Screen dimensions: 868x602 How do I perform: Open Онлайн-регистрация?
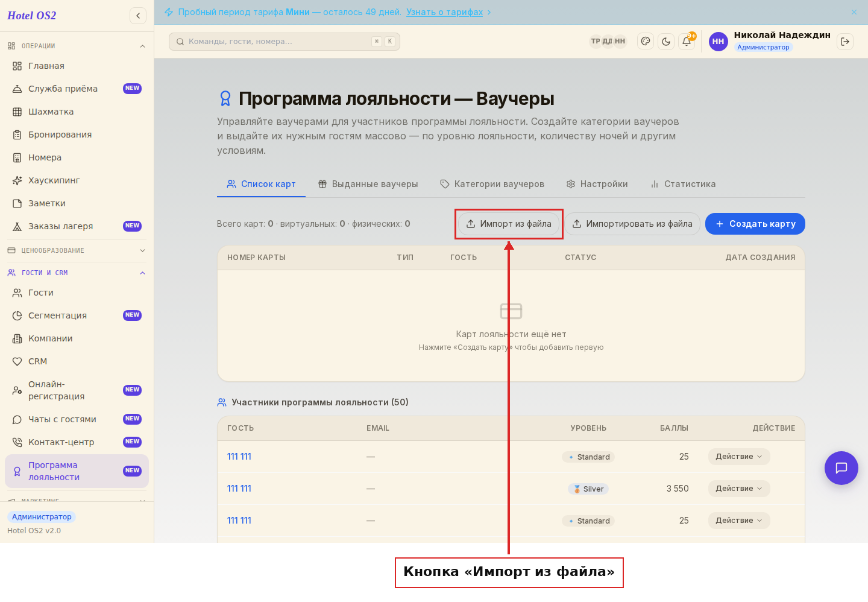pyautogui.click(x=77, y=390)
